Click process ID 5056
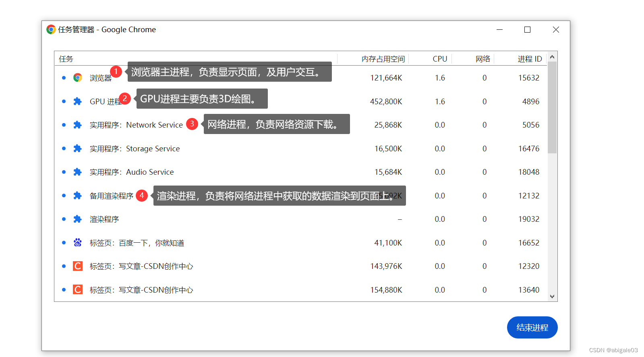Viewport: 644px width, 357px height. 531,125
